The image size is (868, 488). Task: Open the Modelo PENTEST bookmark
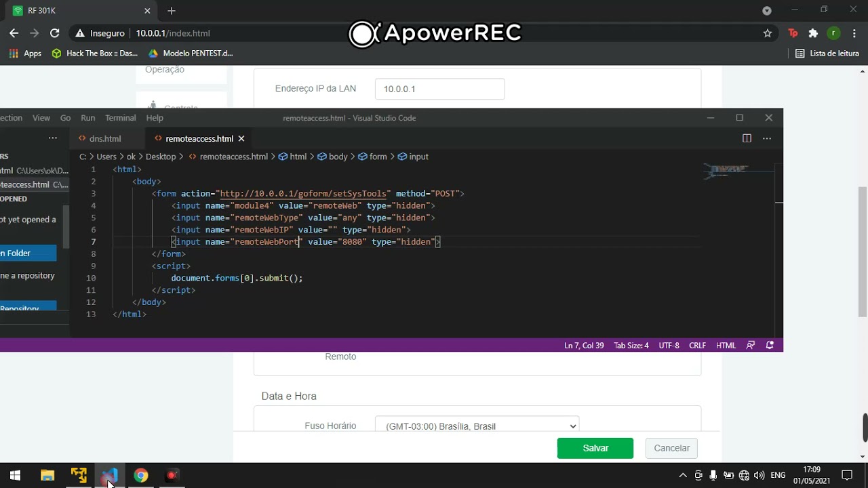(x=191, y=53)
